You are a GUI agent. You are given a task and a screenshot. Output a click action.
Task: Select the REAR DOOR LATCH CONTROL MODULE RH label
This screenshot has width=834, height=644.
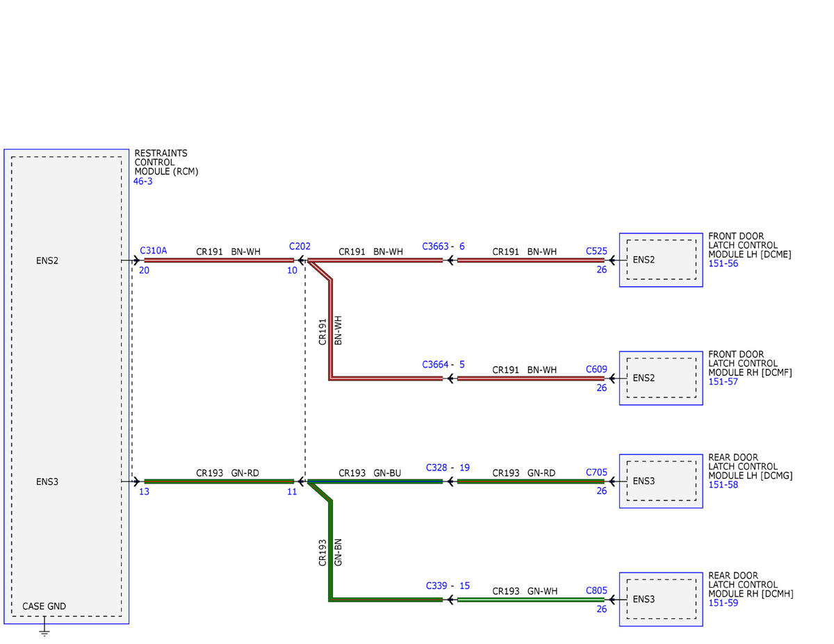751,585
